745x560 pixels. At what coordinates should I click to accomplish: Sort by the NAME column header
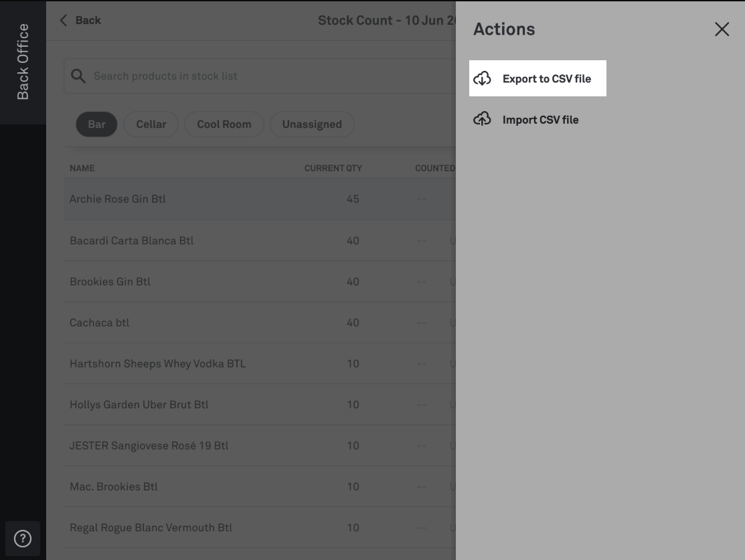[82, 168]
